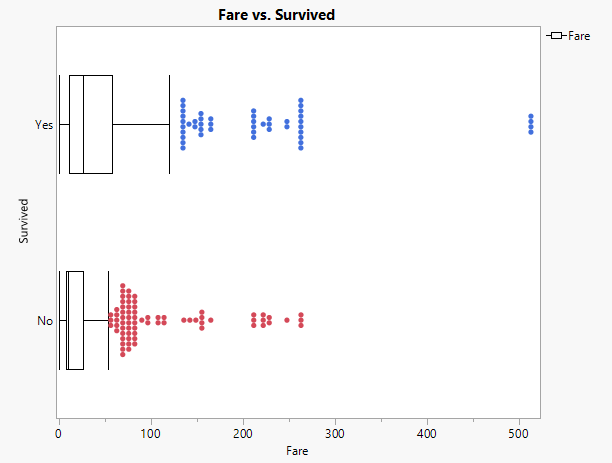Click the x-axis tick label 400

pos(427,434)
